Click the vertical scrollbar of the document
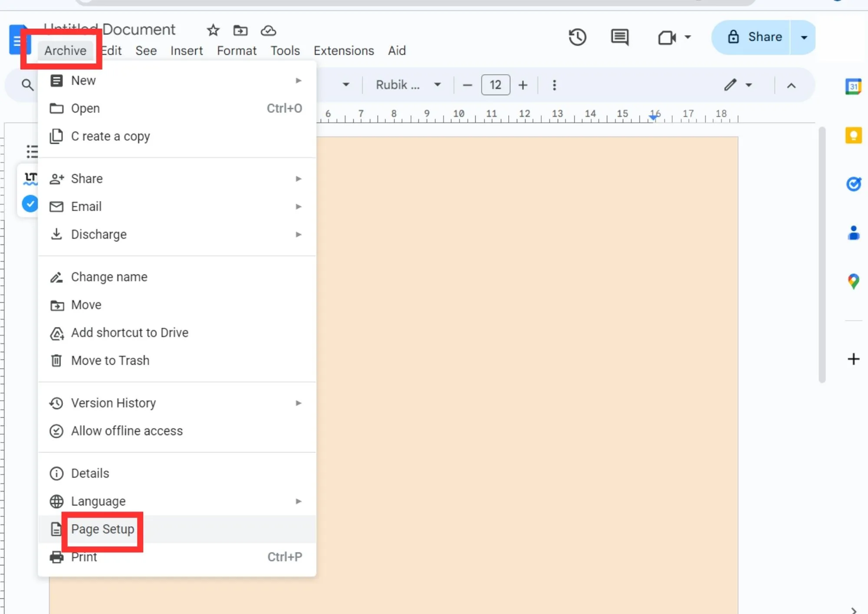Image resolution: width=868 pixels, height=614 pixels. click(822, 255)
